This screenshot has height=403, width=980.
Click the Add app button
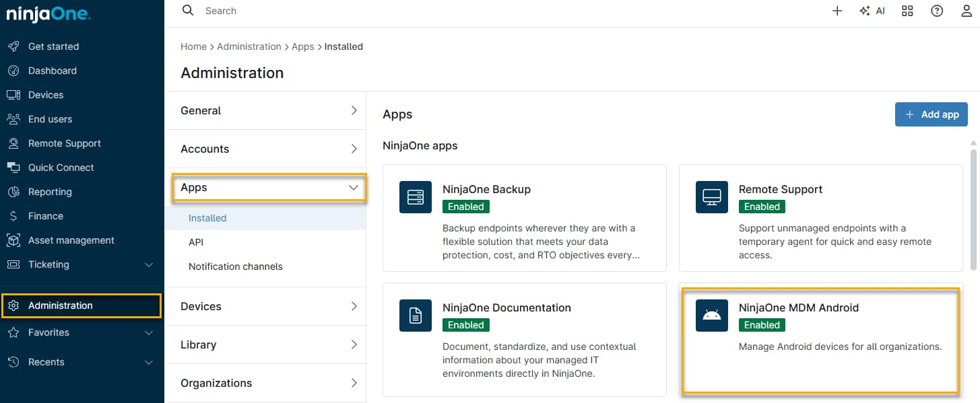coord(932,114)
